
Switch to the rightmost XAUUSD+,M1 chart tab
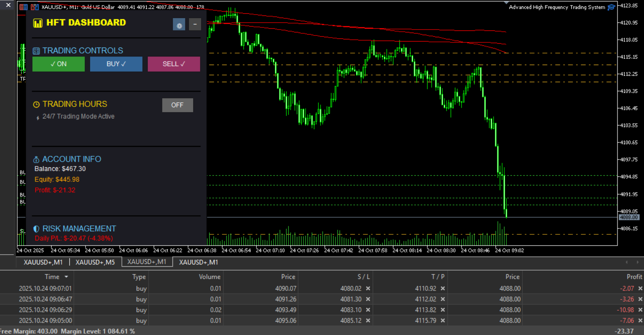[199, 262]
